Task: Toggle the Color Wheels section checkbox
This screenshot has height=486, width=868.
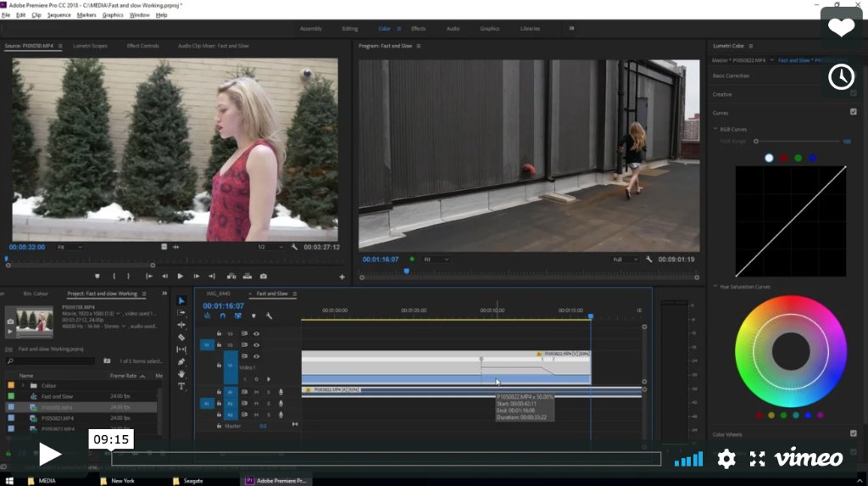Action: (853, 433)
